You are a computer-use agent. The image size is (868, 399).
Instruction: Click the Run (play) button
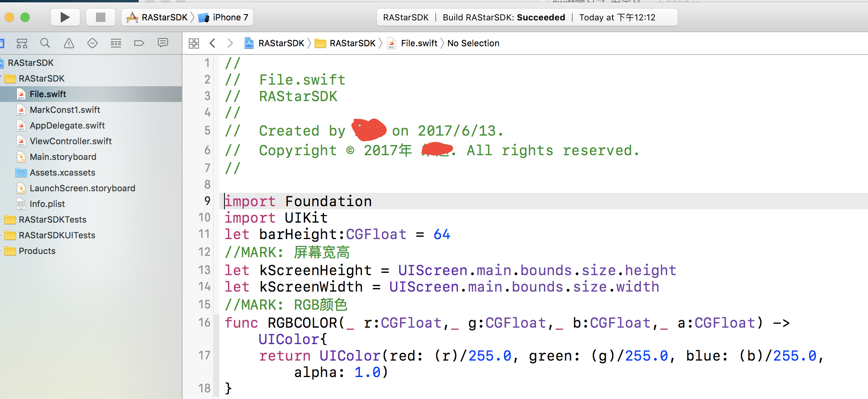65,17
